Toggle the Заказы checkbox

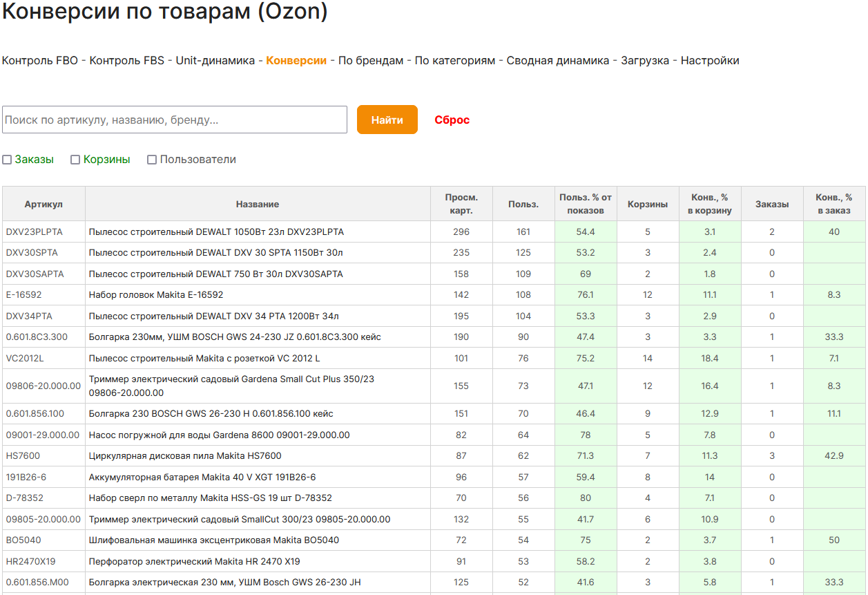coord(7,160)
